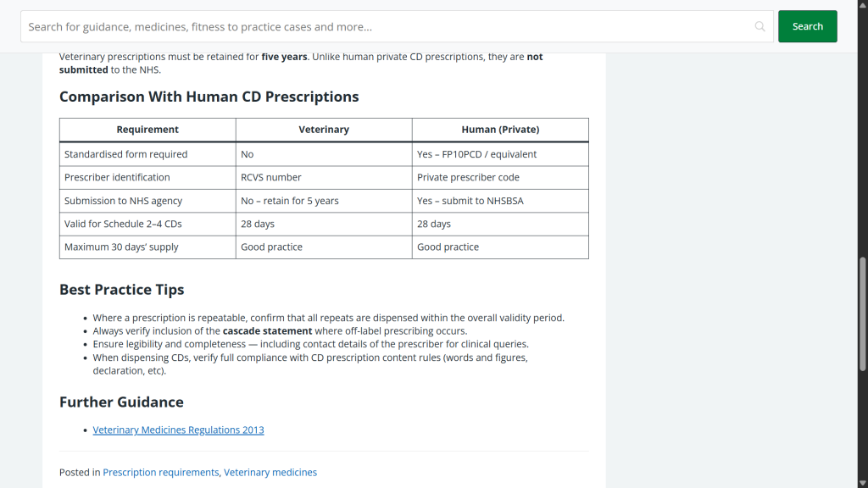Open Veterinary Medicines Regulations 2013 link
This screenshot has width=868, height=488.
[x=178, y=430]
